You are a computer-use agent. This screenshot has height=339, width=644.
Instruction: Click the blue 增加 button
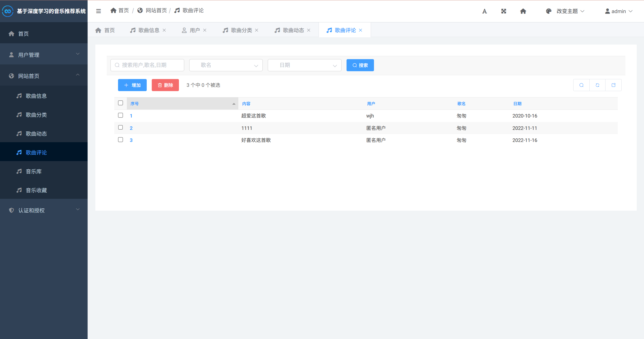pos(132,85)
